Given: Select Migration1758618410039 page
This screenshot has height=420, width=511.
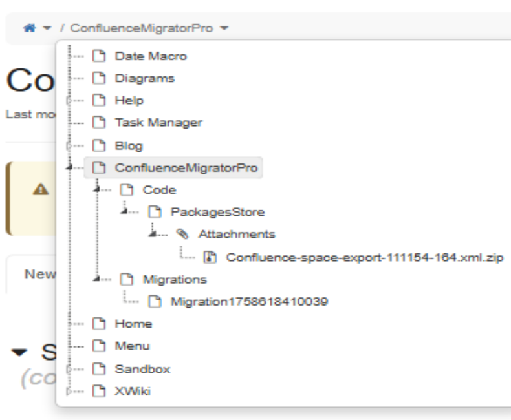Looking at the screenshot, I should [x=250, y=302].
